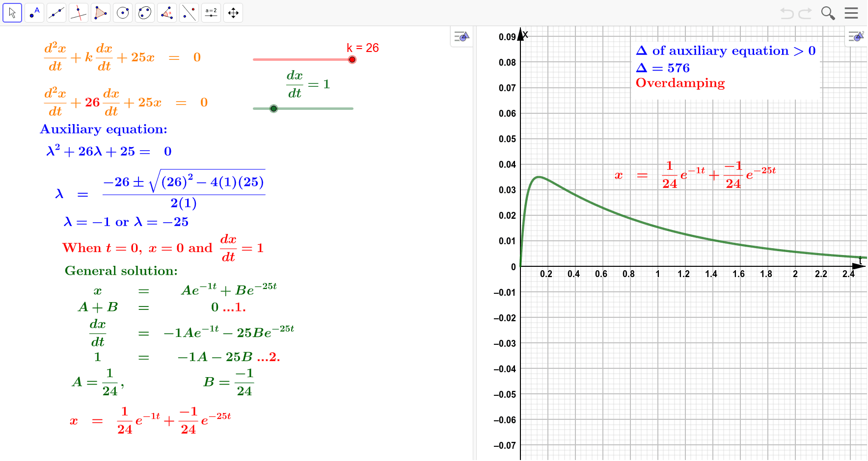The image size is (868, 461).
Task: Select the Point tool
Action: (34, 13)
